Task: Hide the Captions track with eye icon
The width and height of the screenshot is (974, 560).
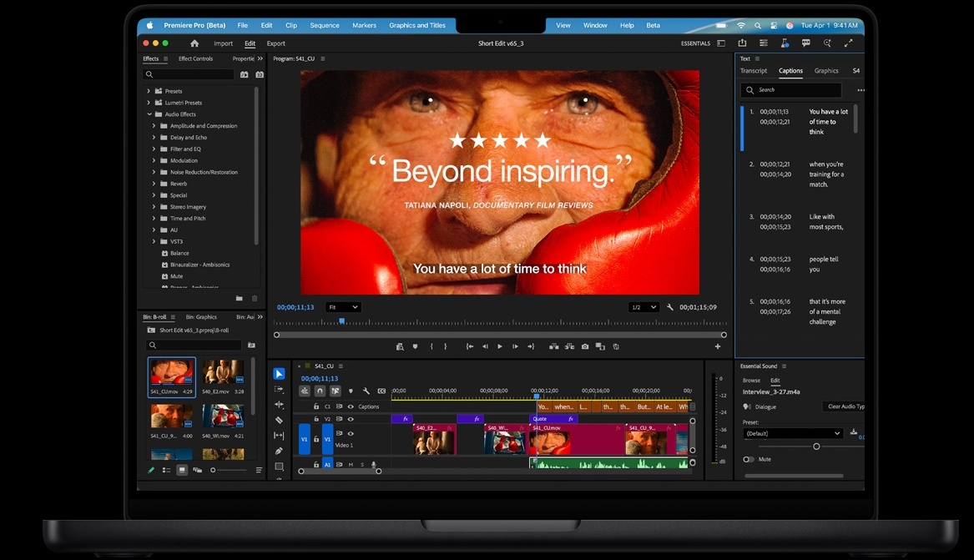Action: click(350, 406)
